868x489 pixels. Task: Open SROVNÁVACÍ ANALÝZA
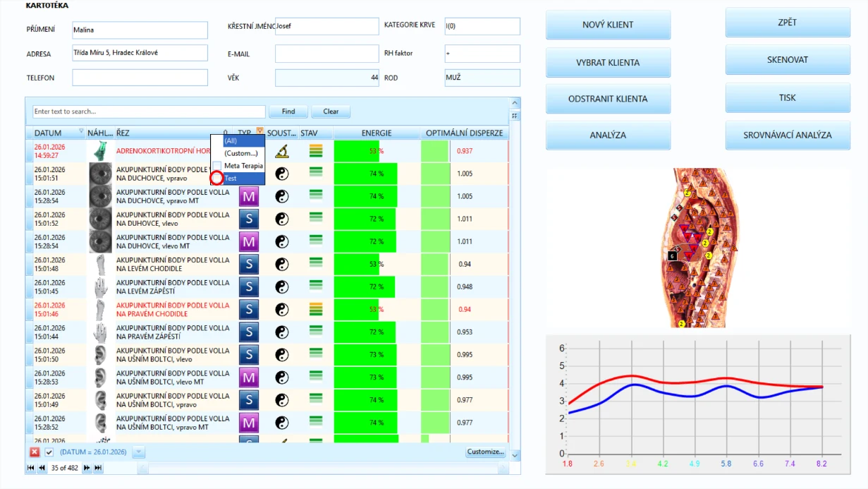(788, 135)
